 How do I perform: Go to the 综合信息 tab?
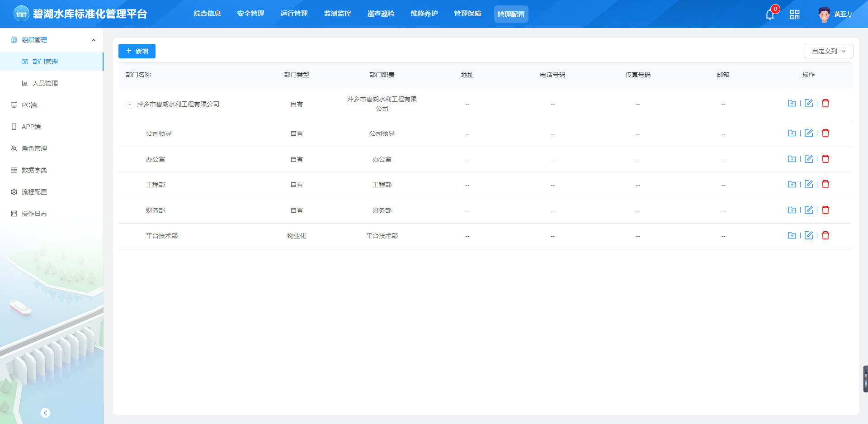[x=207, y=14]
